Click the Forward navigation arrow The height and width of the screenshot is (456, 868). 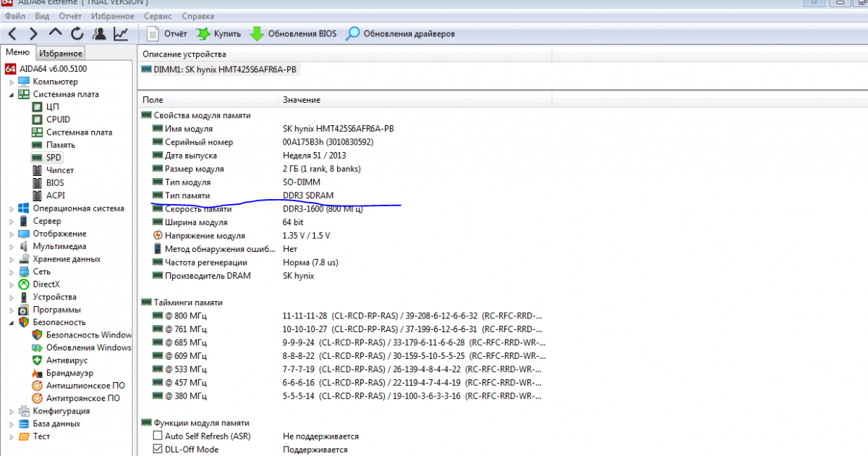tap(33, 33)
